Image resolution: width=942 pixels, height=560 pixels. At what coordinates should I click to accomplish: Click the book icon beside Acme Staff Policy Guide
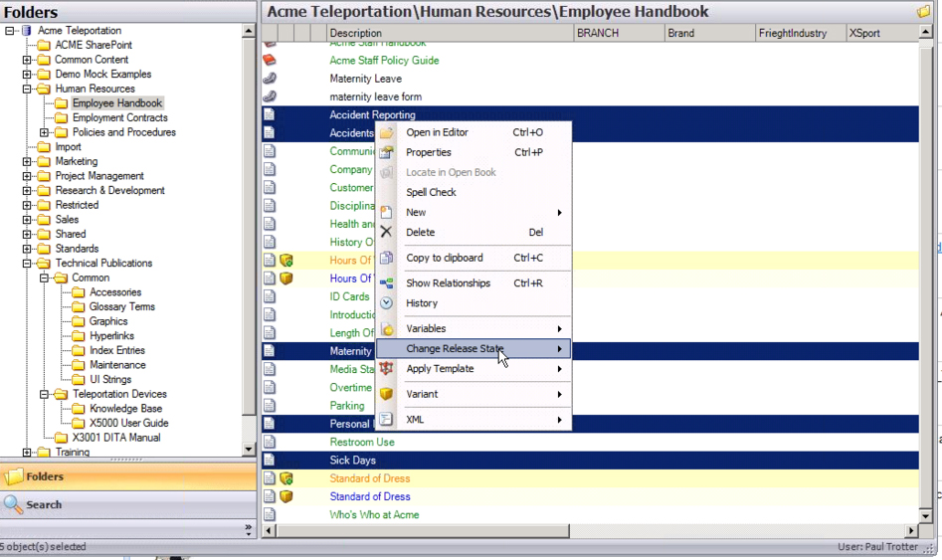[270, 60]
